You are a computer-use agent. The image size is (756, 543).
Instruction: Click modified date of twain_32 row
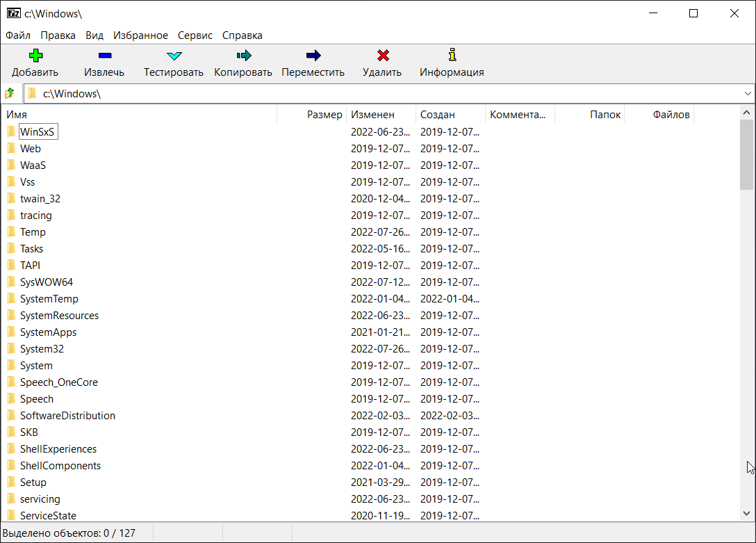pyautogui.click(x=380, y=199)
